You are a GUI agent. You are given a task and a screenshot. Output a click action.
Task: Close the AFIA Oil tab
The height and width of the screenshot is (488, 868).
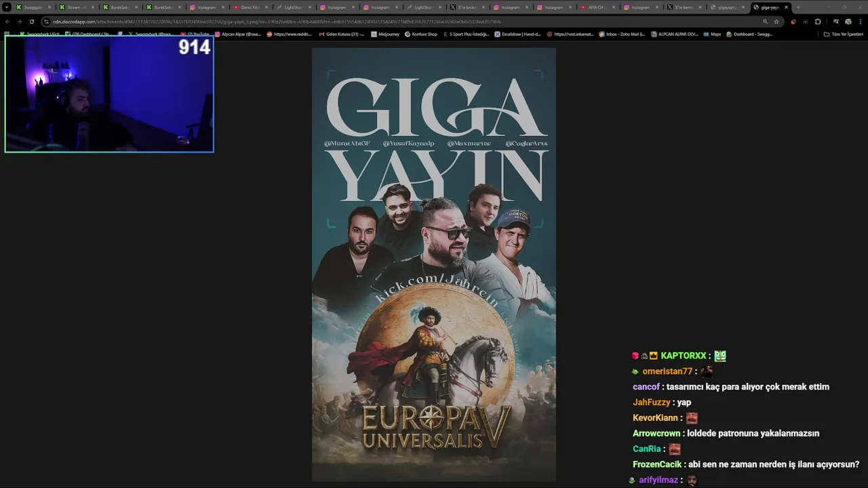(x=614, y=7)
